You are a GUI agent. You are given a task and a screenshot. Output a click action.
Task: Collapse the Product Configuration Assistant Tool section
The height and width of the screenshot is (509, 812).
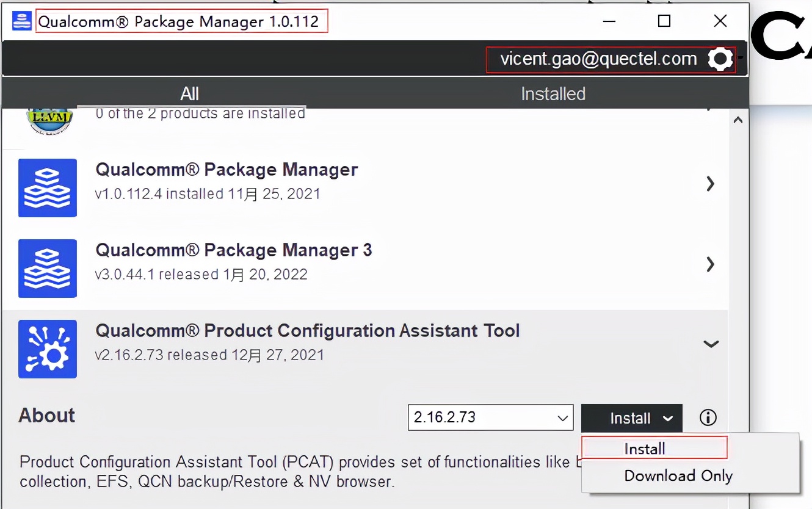pos(711,344)
